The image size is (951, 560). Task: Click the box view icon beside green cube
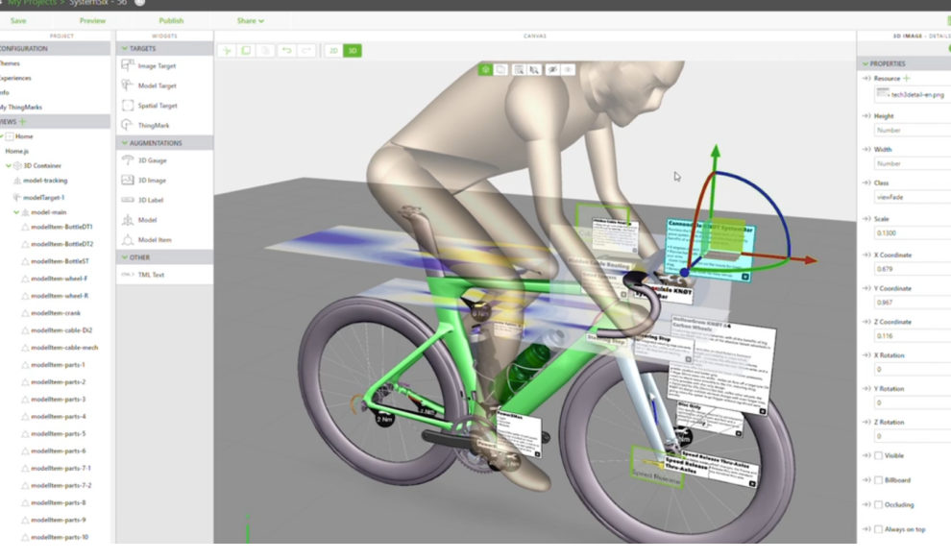(x=500, y=70)
